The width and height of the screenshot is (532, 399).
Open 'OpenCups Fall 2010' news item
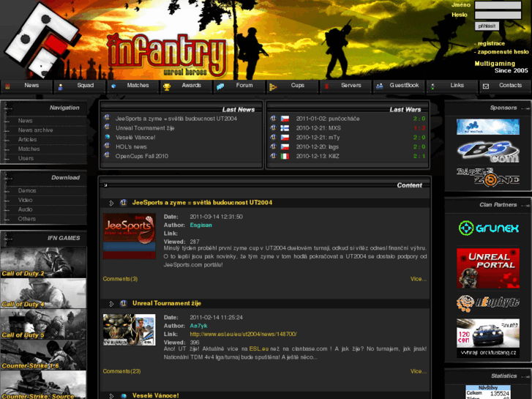[142, 156]
